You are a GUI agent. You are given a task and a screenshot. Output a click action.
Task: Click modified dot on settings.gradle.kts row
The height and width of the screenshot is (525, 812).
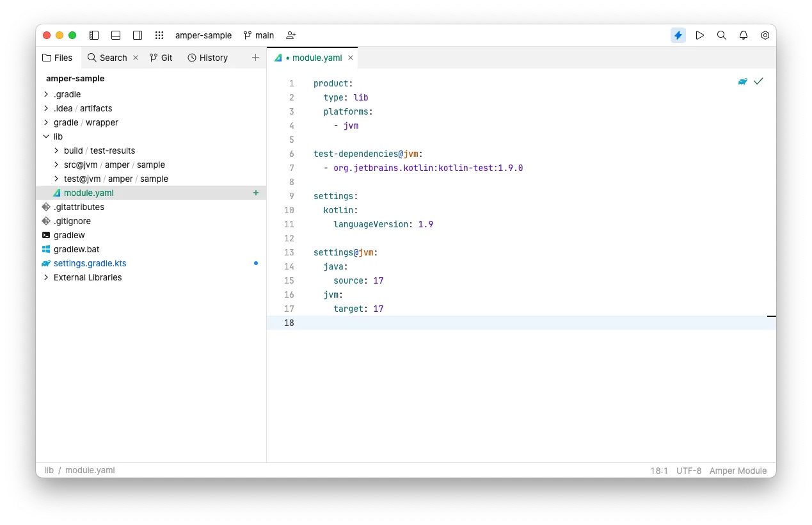pyautogui.click(x=256, y=263)
